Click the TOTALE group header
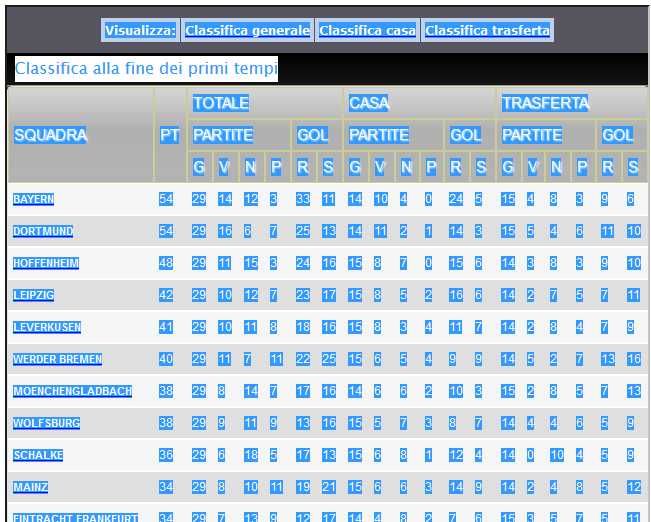 pos(220,103)
